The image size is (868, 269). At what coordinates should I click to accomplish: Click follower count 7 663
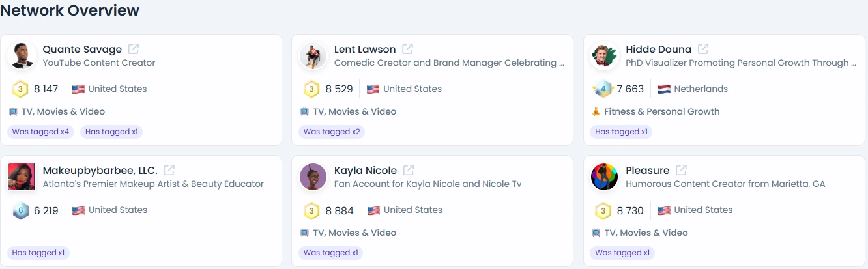(x=630, y=89)
